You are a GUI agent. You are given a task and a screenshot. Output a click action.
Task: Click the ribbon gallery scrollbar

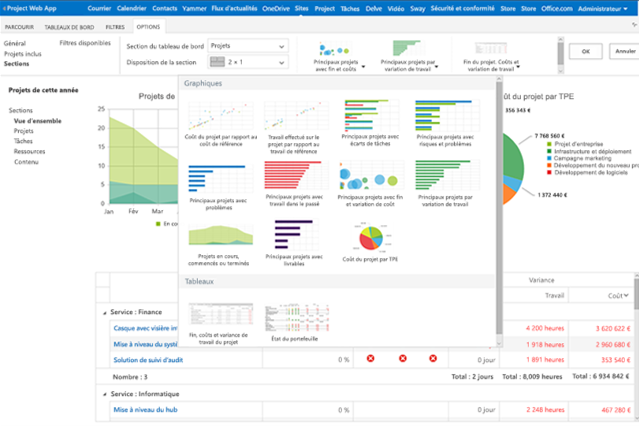561,55
